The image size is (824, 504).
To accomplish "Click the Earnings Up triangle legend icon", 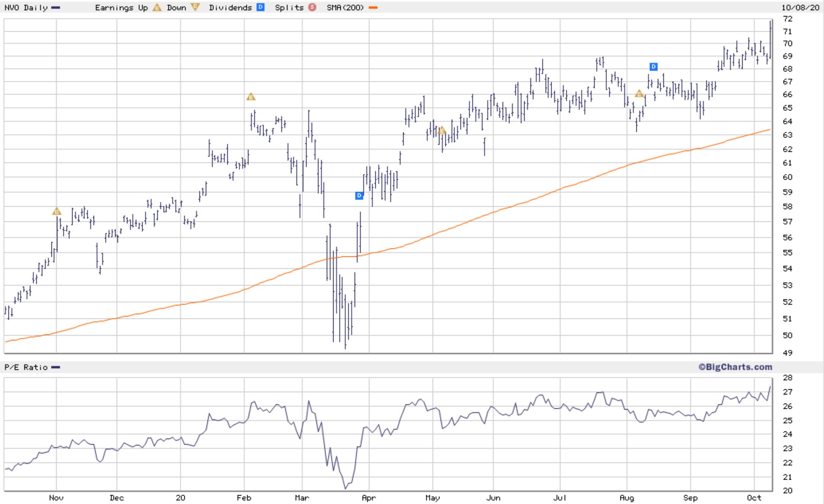I will point(157,7).
